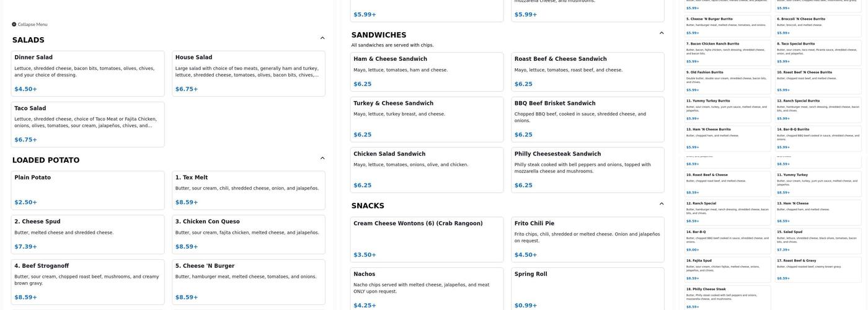Viewport: 868px width, 310px height.
Task: Select the Plain Potato item
Action: pos(87,190)
